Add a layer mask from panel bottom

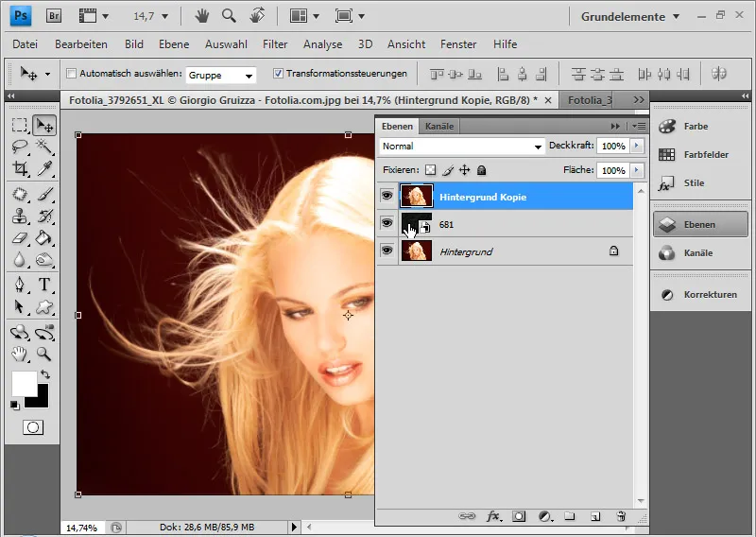[519, 516]
